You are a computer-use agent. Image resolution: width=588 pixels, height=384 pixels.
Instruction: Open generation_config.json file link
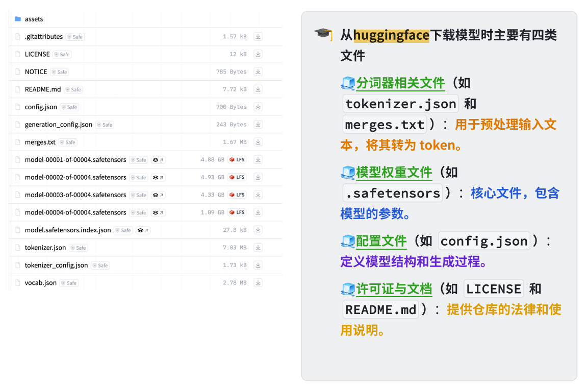click(x=59, y=125)
